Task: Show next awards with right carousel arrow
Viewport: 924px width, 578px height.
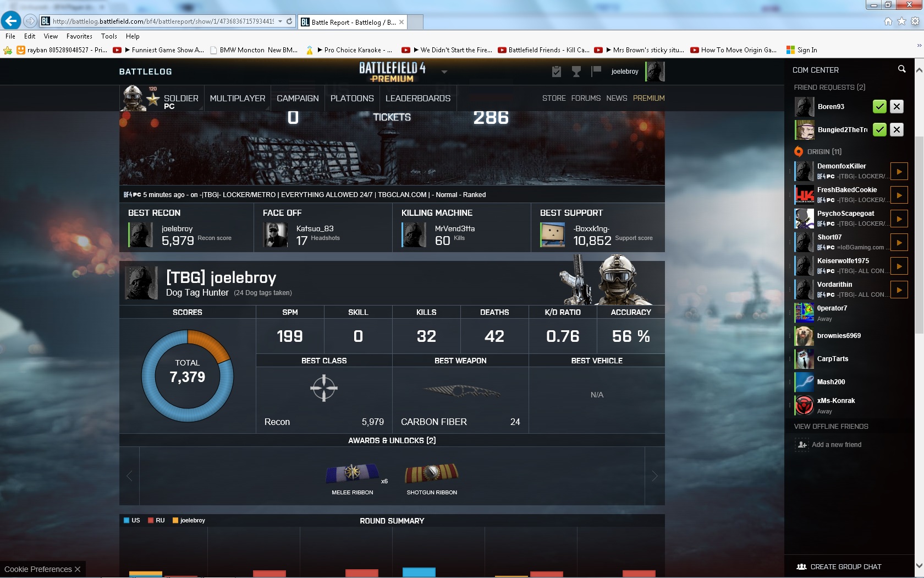Action: click(654, 476)
